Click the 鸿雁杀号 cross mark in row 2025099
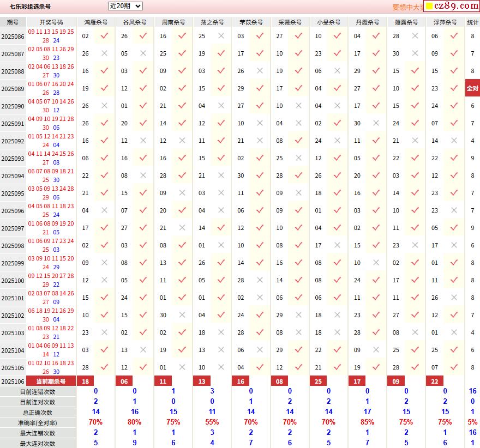Screen dimensions: 480x448 click(104, 262)
